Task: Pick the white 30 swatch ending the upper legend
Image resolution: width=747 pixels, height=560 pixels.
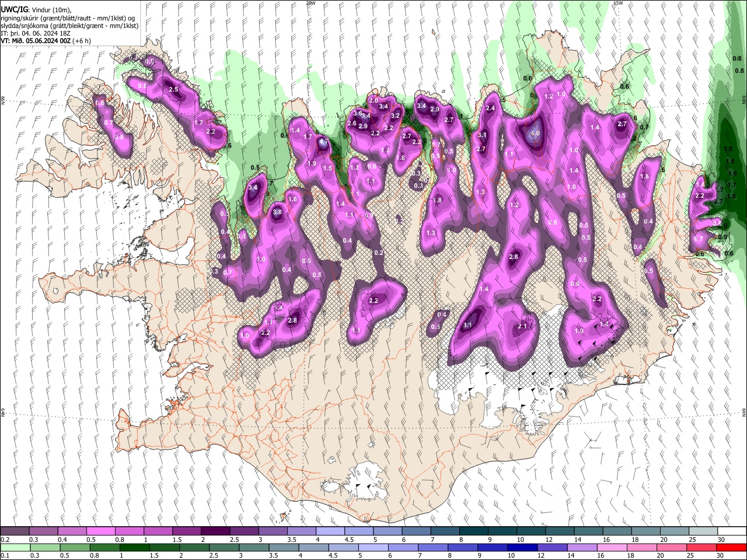Action: 732,531
